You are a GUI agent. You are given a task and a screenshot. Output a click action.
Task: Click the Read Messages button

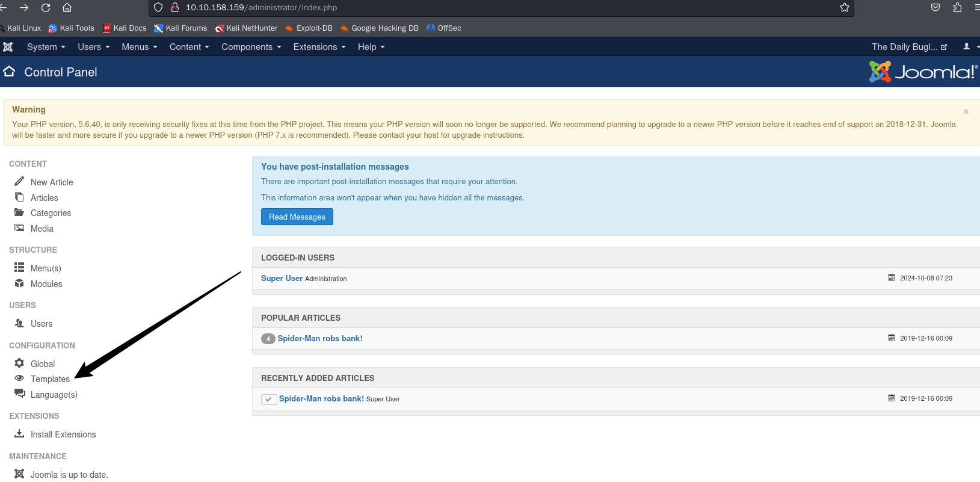tap(297, 217)
